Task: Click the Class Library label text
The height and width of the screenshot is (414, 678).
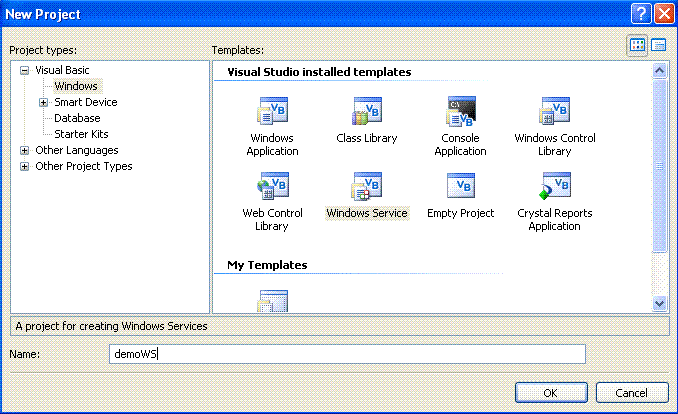Action: (x=367, y=138)
